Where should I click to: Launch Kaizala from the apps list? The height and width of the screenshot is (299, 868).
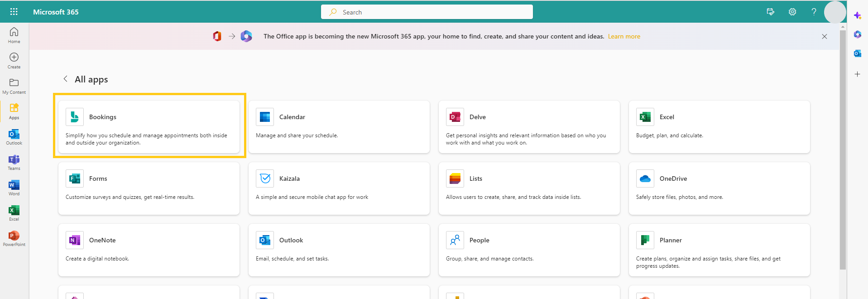pos(339,188)
